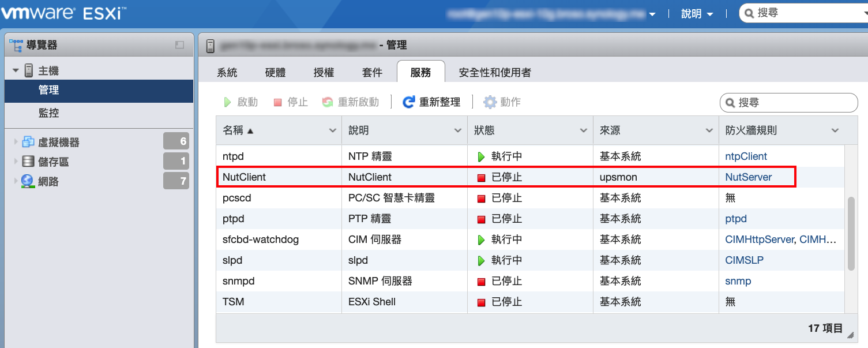Expand the 虛擬機器 tree node arrow
The height and width of the screenshot is (348, 868).
pyautogui.click(x=16, y=142)
